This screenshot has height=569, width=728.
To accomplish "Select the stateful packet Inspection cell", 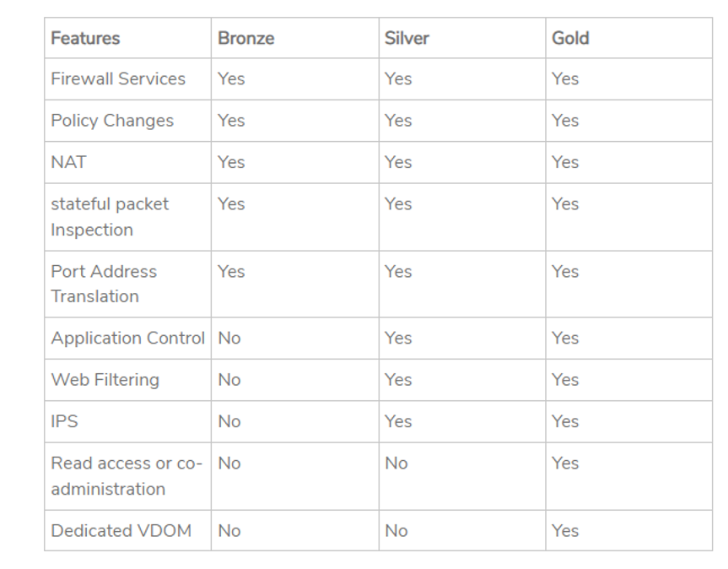I will [x=110, y=217].
